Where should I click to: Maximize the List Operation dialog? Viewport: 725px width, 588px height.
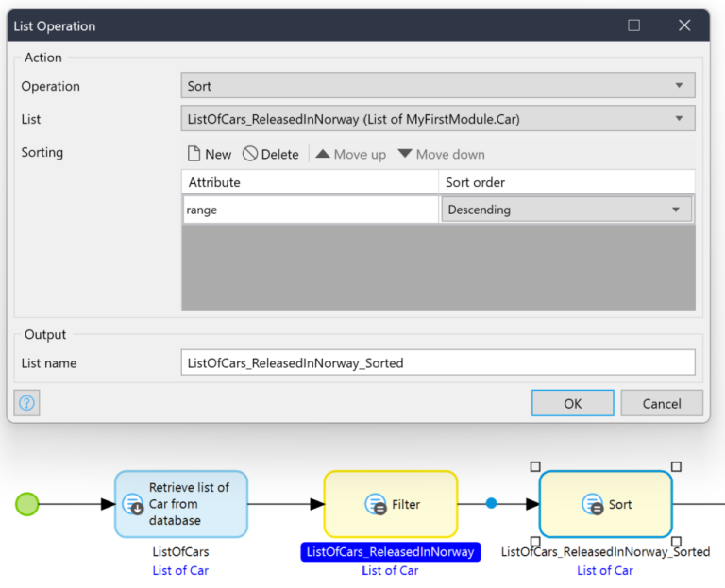634,25
